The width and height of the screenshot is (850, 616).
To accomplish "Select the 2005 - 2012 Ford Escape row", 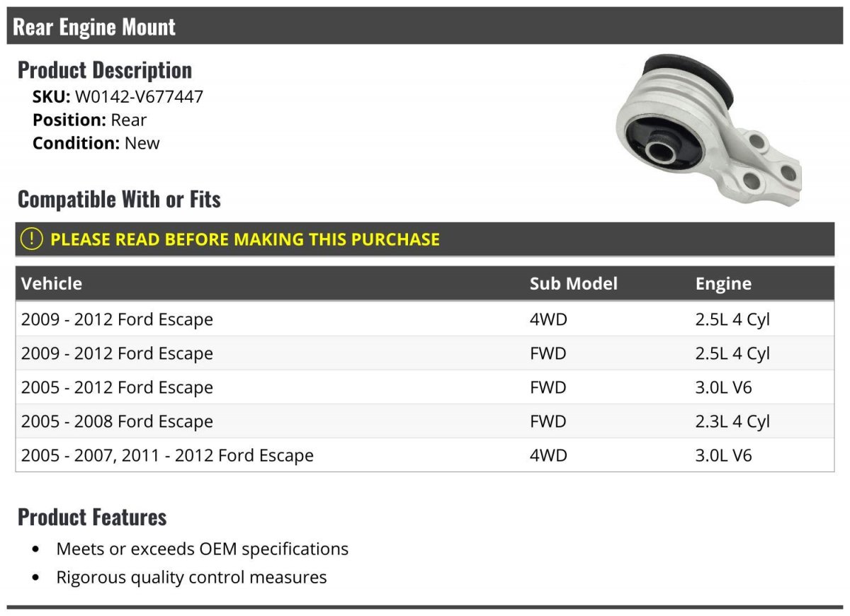I will tap(425, 387).
